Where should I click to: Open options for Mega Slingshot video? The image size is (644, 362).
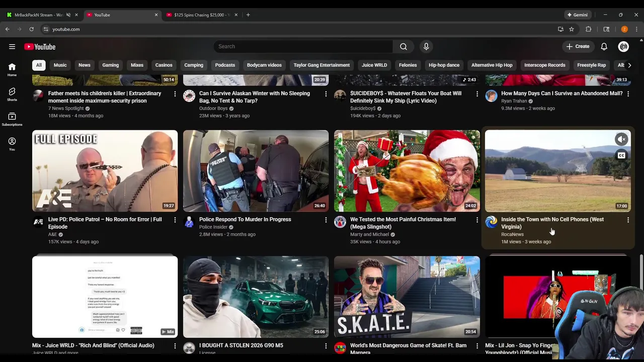click(x=477, y=220)
